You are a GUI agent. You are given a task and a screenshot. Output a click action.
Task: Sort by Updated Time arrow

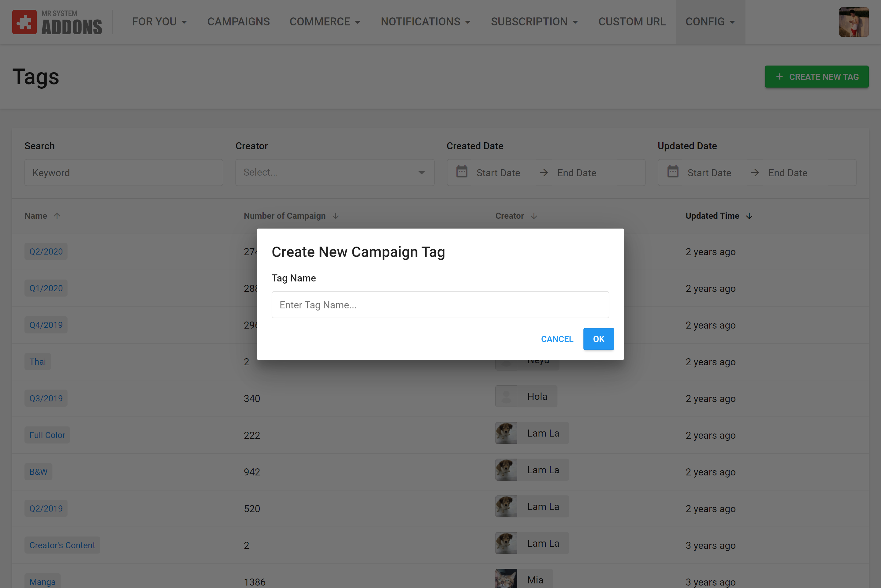point(749,216)
